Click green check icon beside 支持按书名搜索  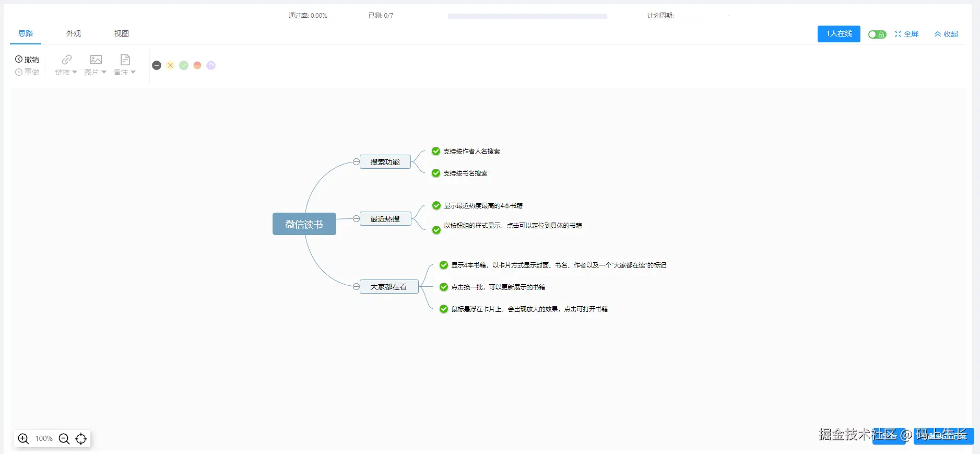436,173
